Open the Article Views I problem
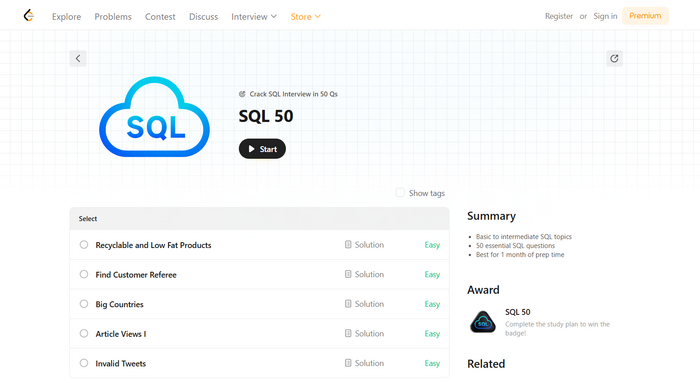This screenshot has width=700, height=383. (x=121, y=334)
